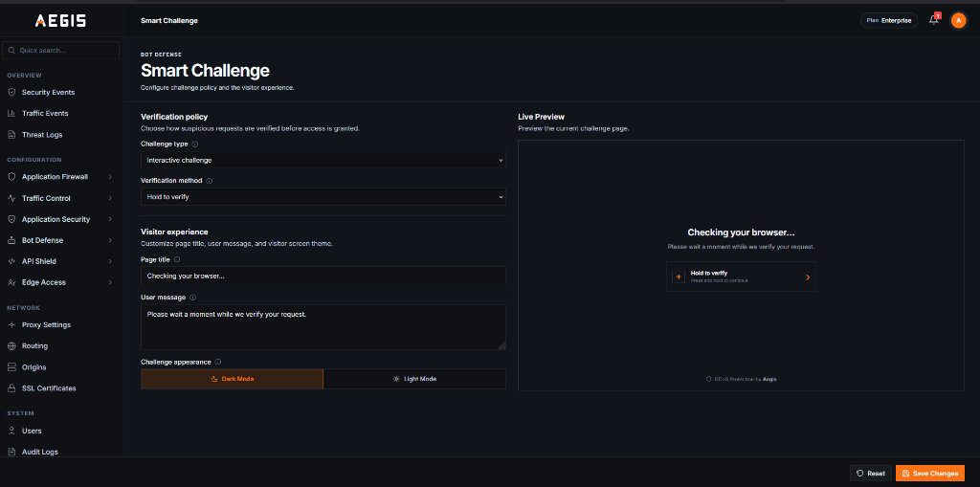The width and height of the screenshot is (980, 487).
Task: Click the Application Firewall shield icon
Action: 11,177
